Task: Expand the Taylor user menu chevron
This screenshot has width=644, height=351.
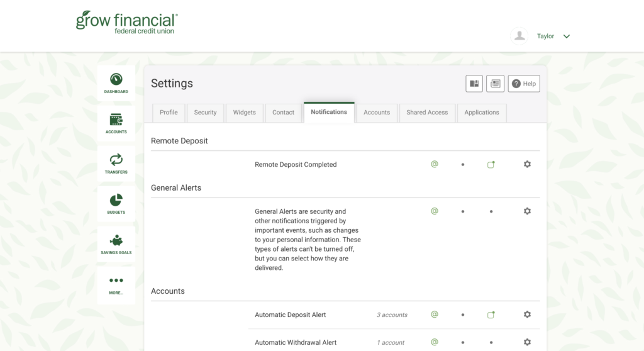Action: 567,36
